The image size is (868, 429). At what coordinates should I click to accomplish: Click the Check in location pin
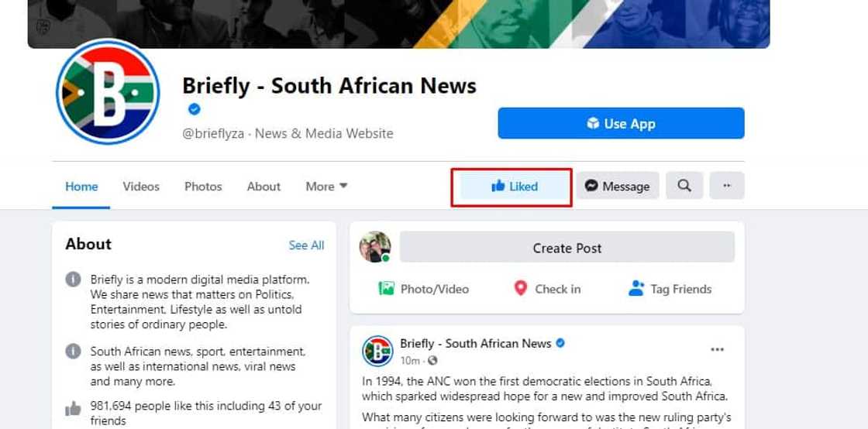[x=521, y=289]
